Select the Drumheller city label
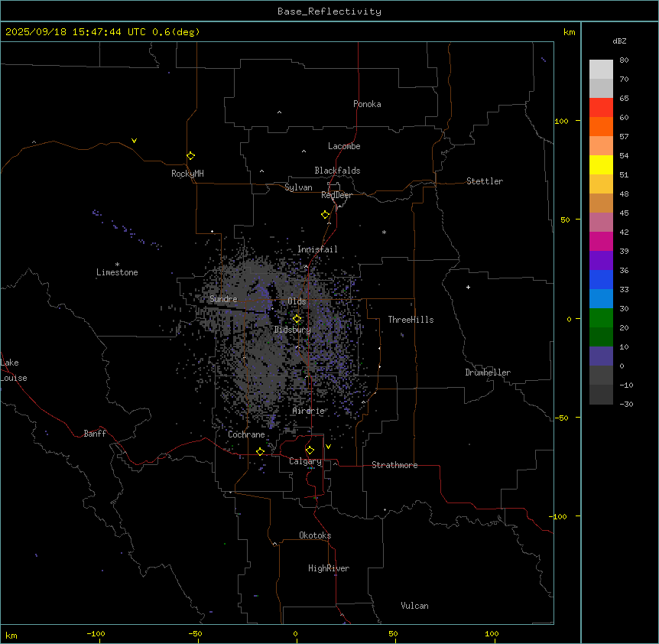659x644 pixels. pos(487,372)
